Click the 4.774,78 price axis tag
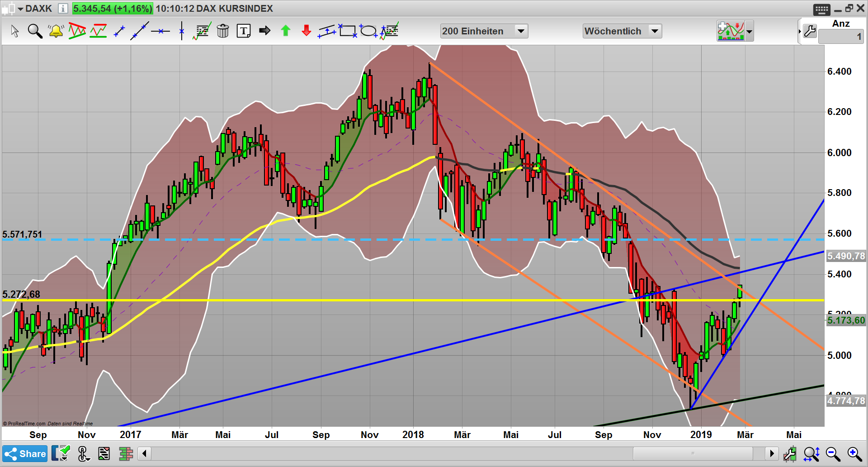 coord(846,401)
